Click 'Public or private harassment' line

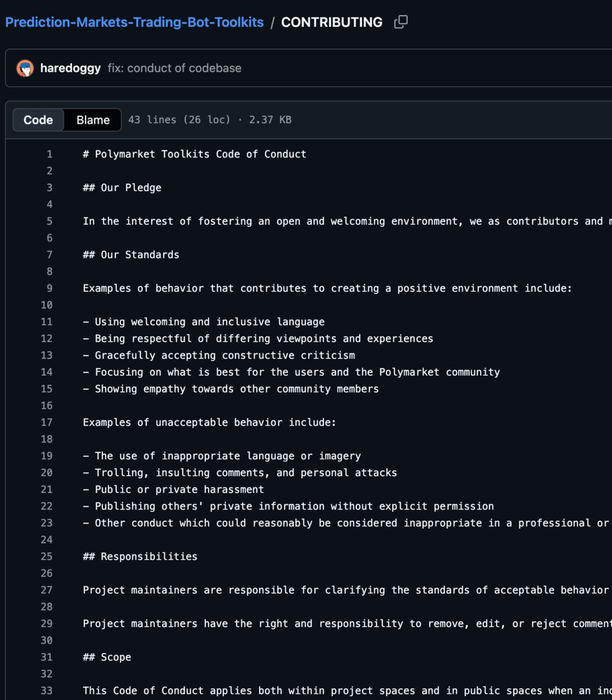coord(174,489)
